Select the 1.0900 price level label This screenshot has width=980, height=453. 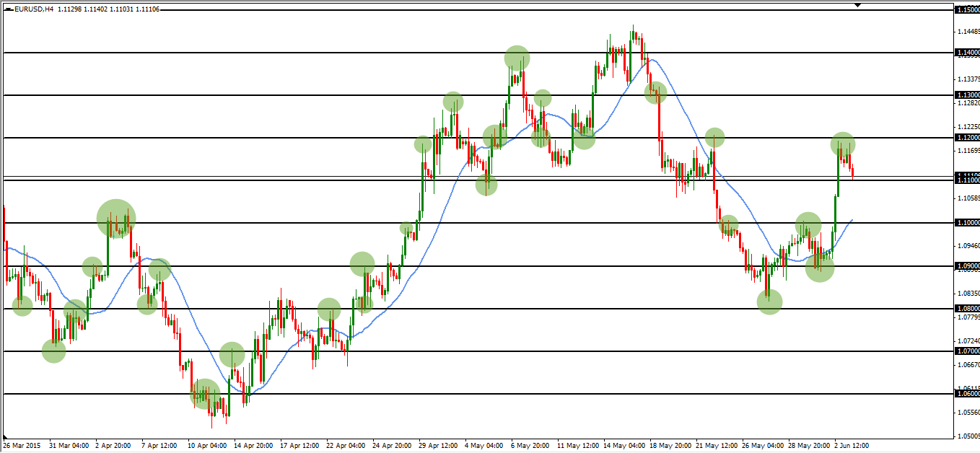click(x=967, y=266)
